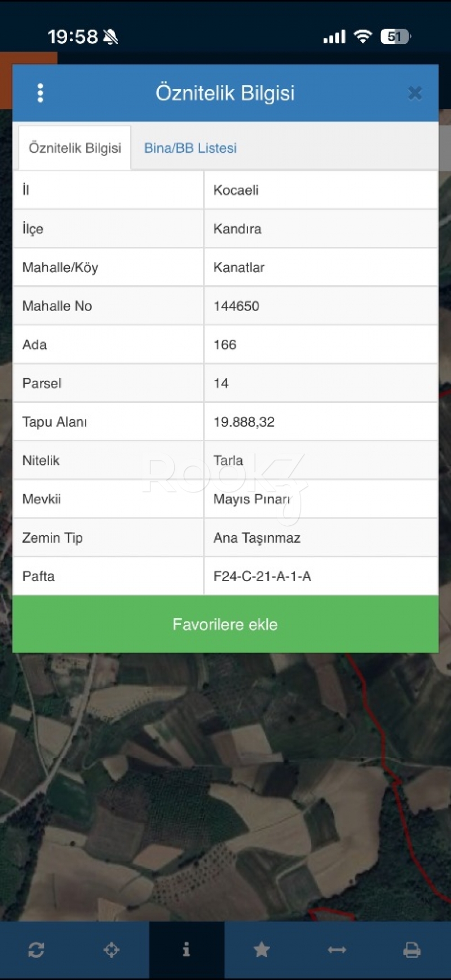The width and height of the screenshot is (451, 980).
Task: Tap the refresh icon in bottom toolbar
Action: [37, 950]
